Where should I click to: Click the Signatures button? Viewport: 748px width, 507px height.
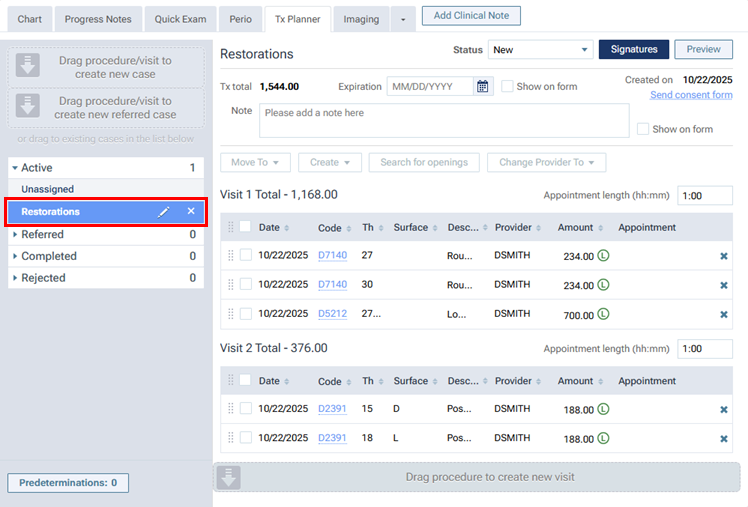click(x=632, y=50)
